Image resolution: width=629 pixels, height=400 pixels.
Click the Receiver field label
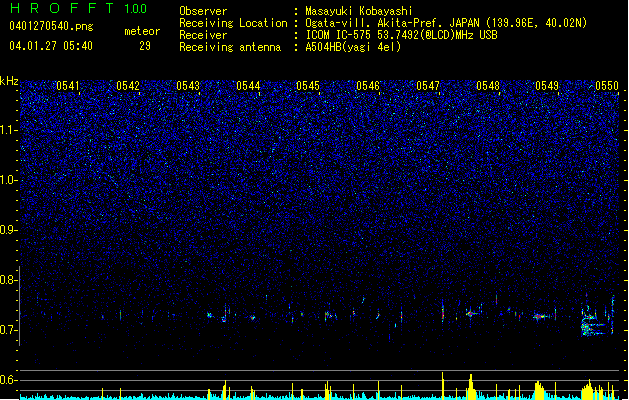pyautogui.click(x=203, y=35)
